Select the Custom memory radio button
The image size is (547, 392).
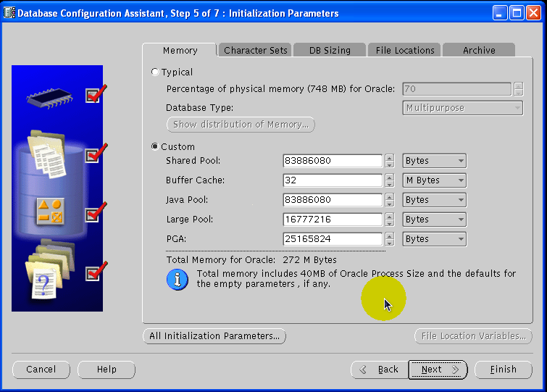(155, 146)
